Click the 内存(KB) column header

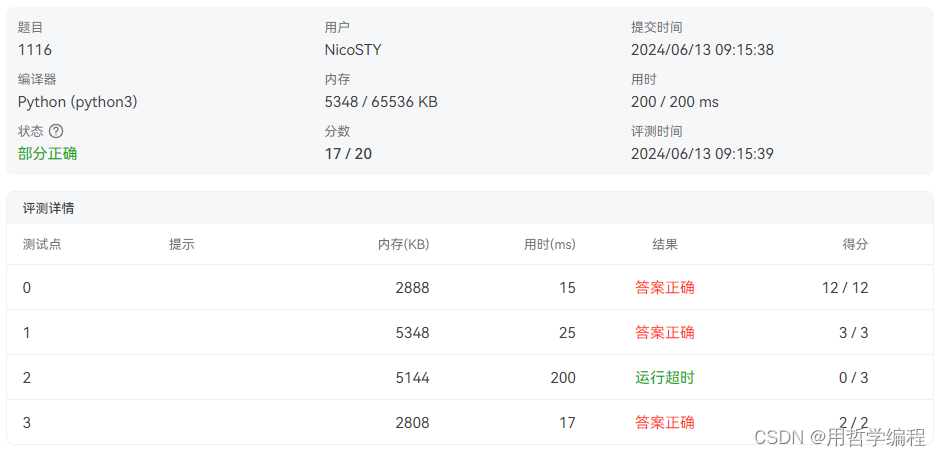[403, 244]
